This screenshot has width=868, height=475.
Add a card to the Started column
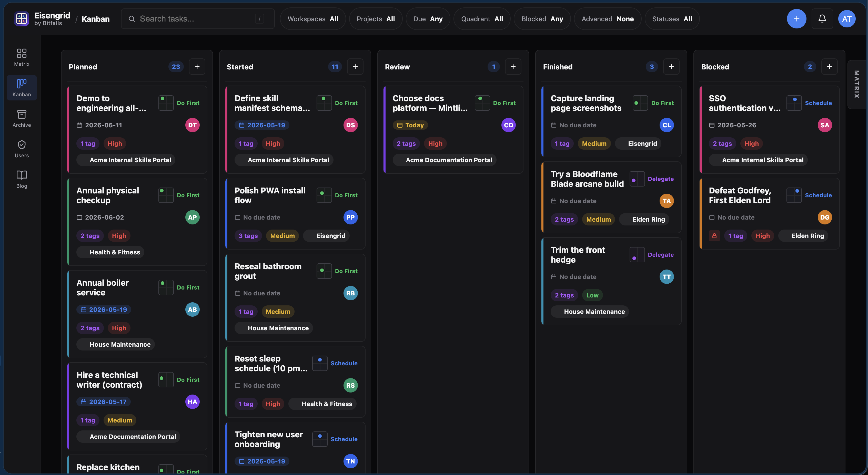(355, 67)
